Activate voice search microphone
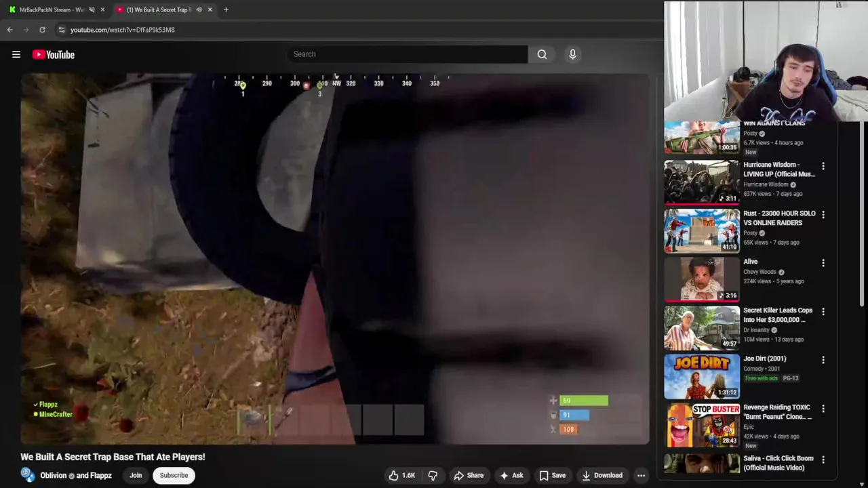Image resolution: width=868 pixels, height=488 pixels. 572,54
